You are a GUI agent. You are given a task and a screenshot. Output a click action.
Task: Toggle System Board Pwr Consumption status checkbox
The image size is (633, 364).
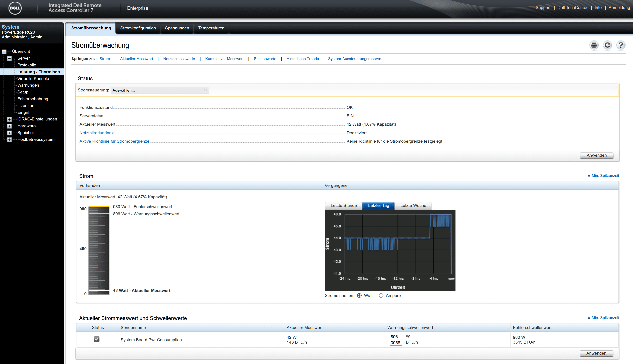[x=96, y=339]
